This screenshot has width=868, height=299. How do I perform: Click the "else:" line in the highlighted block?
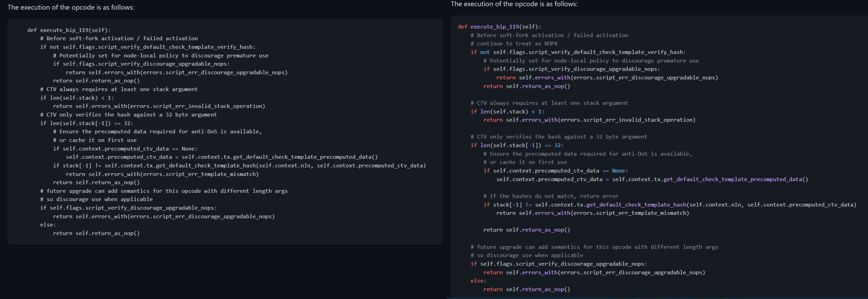tap(478, 281)
